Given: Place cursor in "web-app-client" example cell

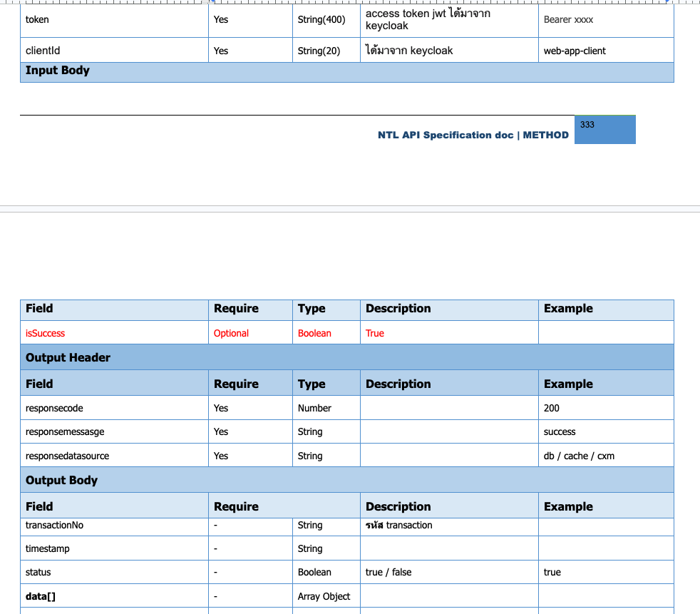Looking at the screenshot, I should coord(575,51).
